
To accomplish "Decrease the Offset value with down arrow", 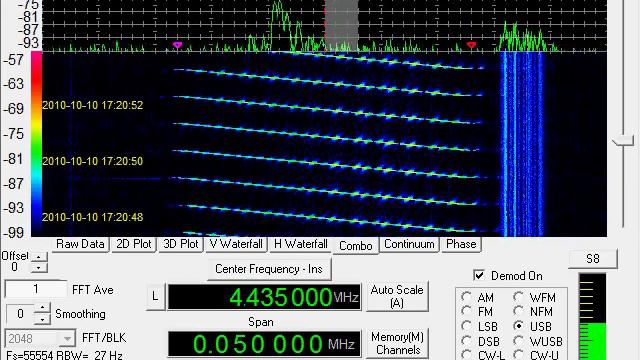I will 39,267.
